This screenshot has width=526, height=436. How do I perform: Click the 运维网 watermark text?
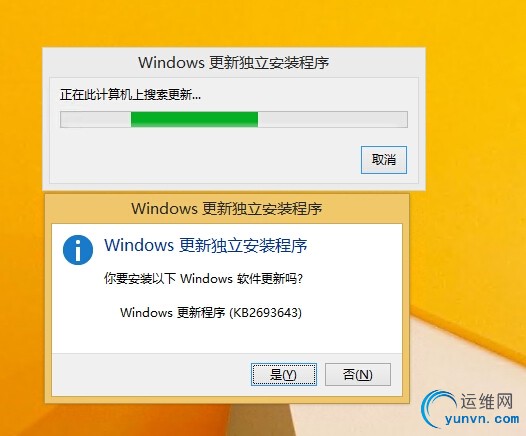[486, 401]
